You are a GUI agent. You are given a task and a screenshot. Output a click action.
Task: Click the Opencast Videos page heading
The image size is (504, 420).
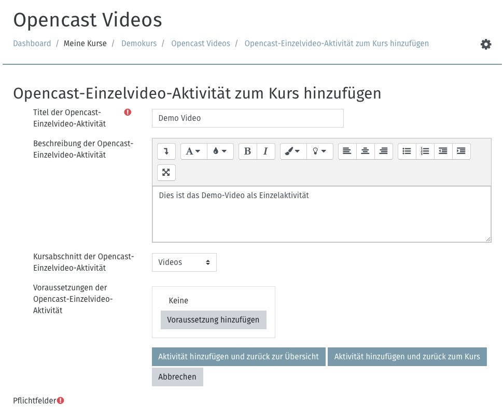point(88,20)
